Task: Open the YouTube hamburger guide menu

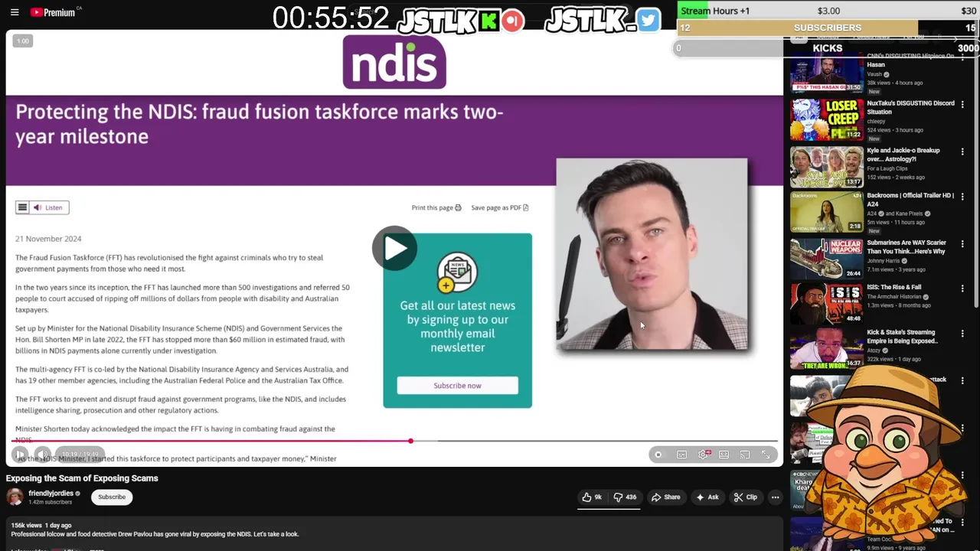Action: pos(15,12)
